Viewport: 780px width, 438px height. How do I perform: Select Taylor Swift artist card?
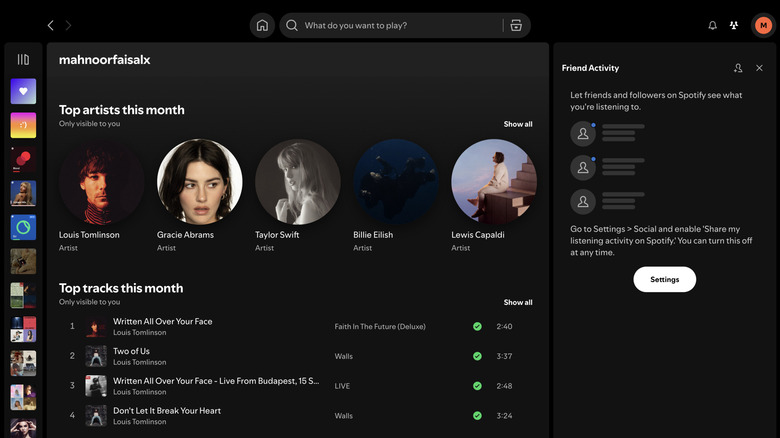[x=297, y=194]
